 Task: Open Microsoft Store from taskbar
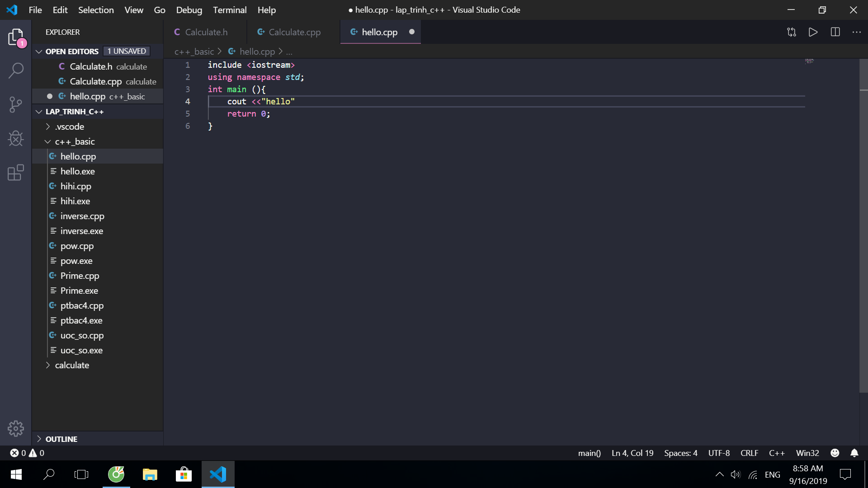tap(184, 474)
